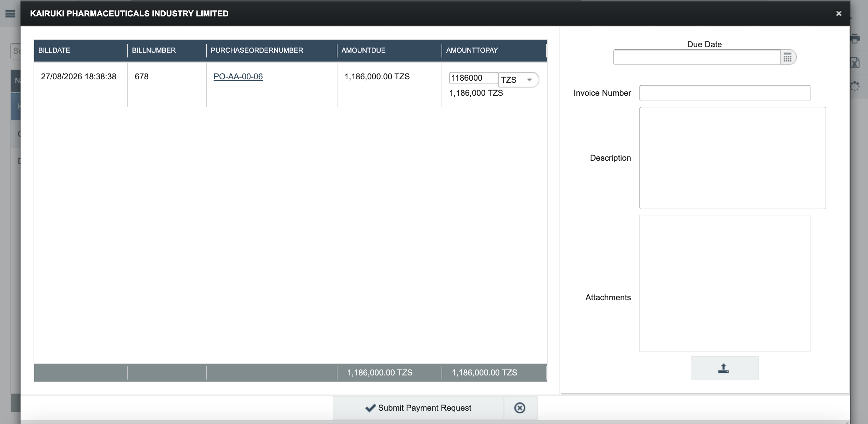Viewport: 868px width, 424px height.
Task: Submit Payment Request
Action: pos(418,408)
